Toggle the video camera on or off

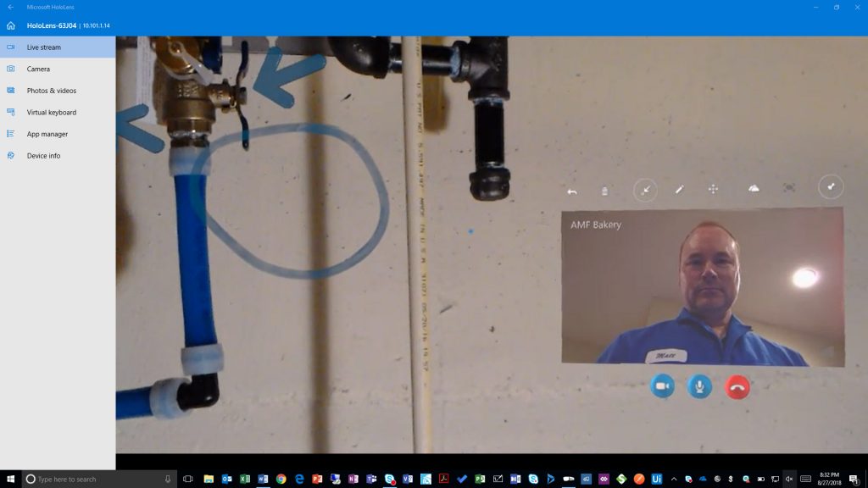click(x=662, y=386)
